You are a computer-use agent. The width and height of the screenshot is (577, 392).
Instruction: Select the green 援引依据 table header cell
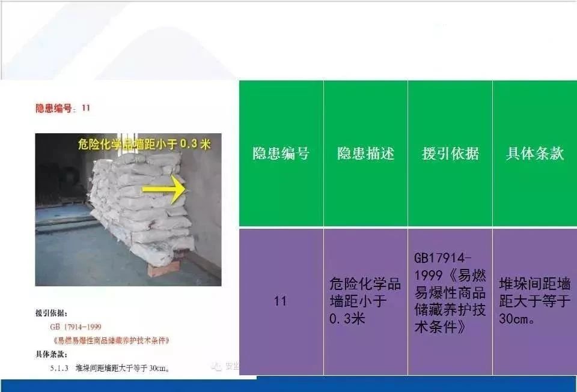pos(450,154)
